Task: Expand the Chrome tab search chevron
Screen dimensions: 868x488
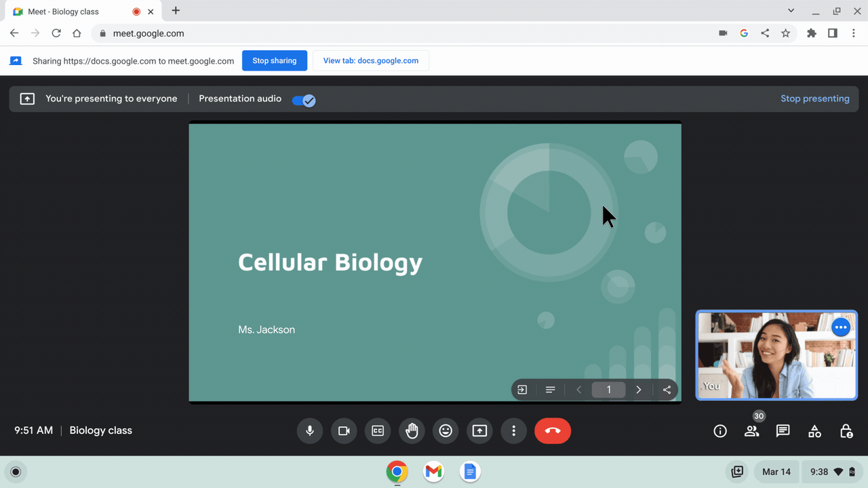Action: click(x=791, y=11)
